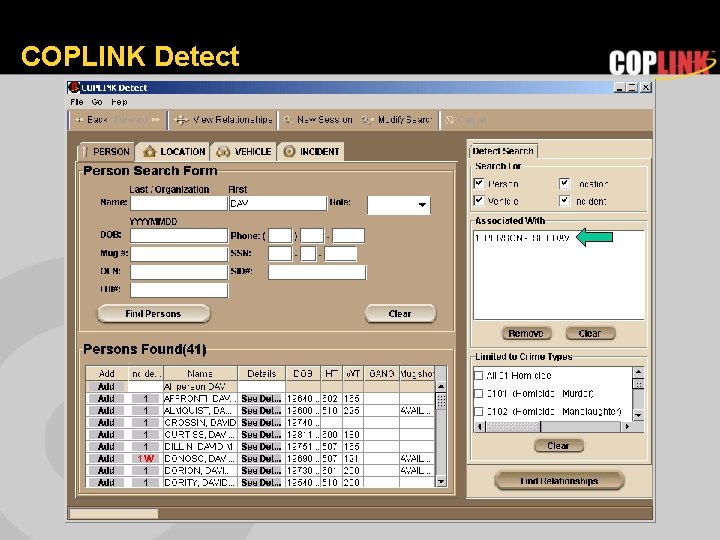Viewport: 720px width, 540px height.
Task: Open View Relationships from the toolbar
Action: click(x=224, y=120)
